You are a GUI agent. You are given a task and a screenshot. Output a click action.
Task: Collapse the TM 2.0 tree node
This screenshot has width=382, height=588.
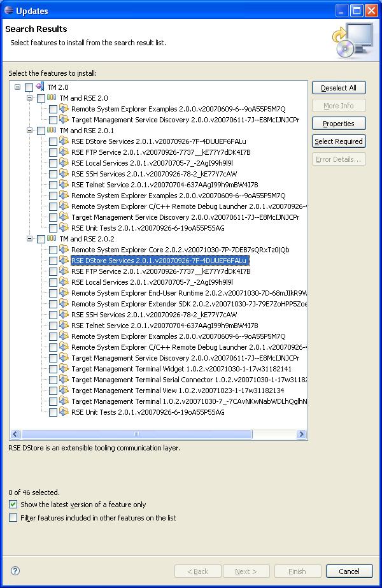tap(17, 87)
